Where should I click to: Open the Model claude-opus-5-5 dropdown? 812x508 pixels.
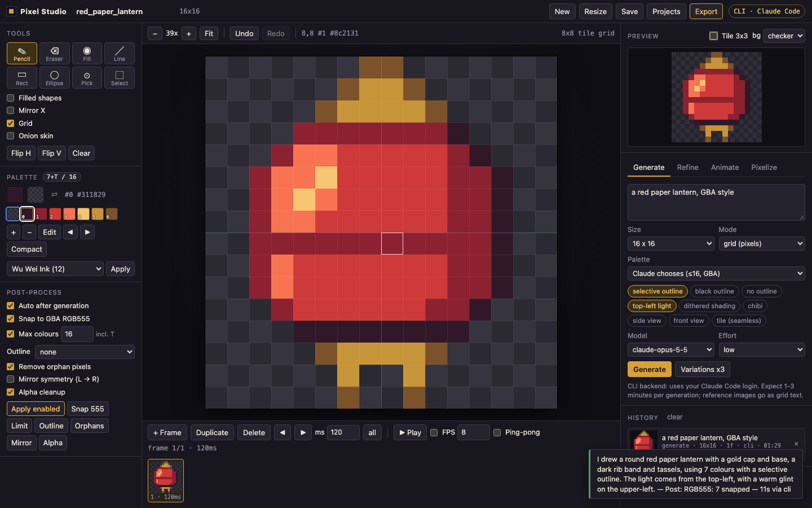click(671, 350)
